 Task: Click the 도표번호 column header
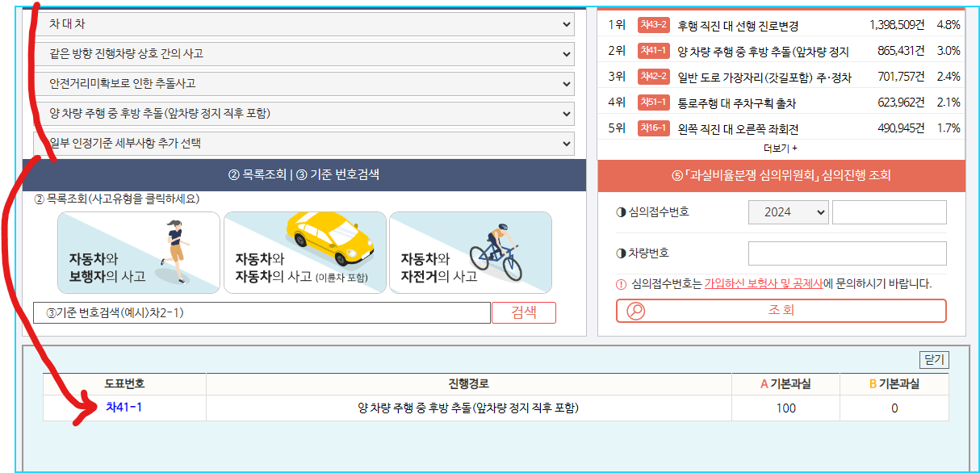click(125, 384)
